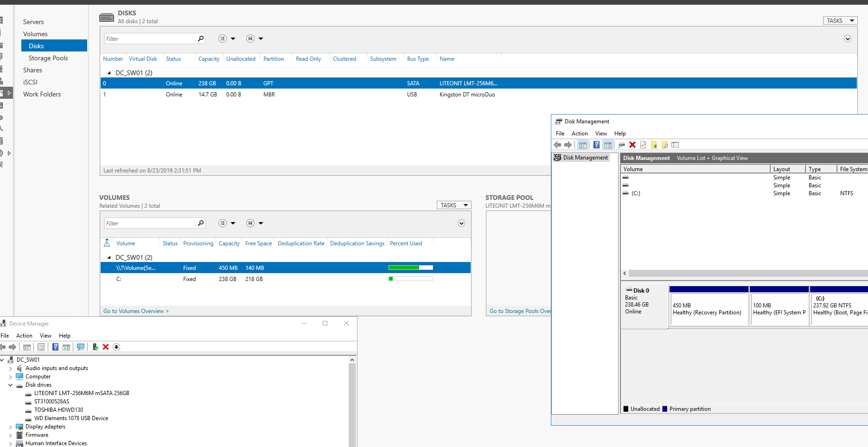Follow the Go to Storage Pools Overview link

coord(520,311)
